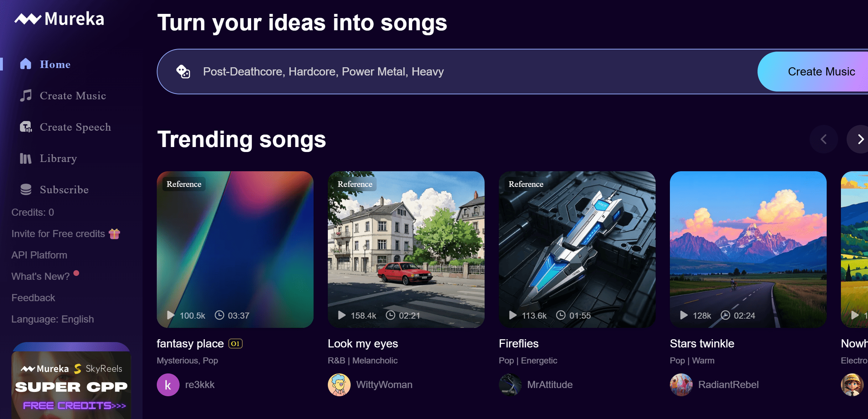Play the fantasy place song
The height and width of the screenshot is (419, 868).
point(171,315)
